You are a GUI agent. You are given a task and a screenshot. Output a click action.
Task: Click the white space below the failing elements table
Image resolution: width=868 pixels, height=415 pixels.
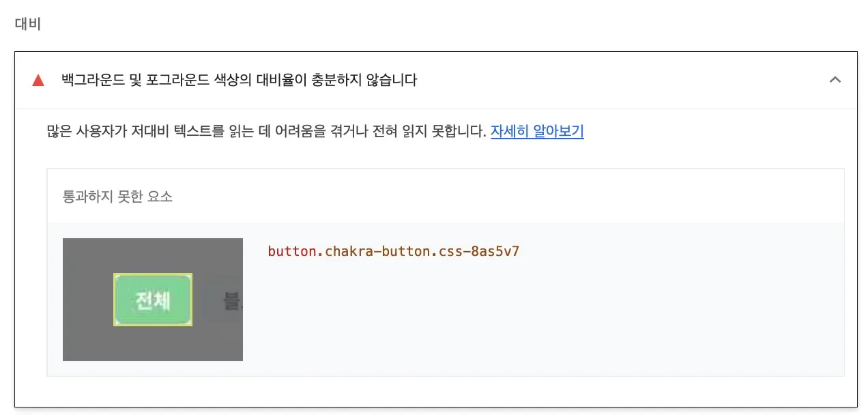pos(437,391)
